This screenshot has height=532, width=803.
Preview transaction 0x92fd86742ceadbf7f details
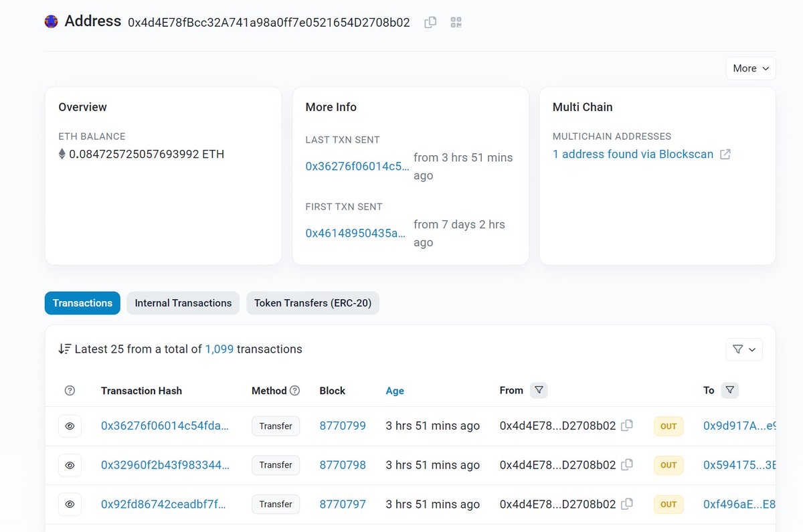point(70,504)
